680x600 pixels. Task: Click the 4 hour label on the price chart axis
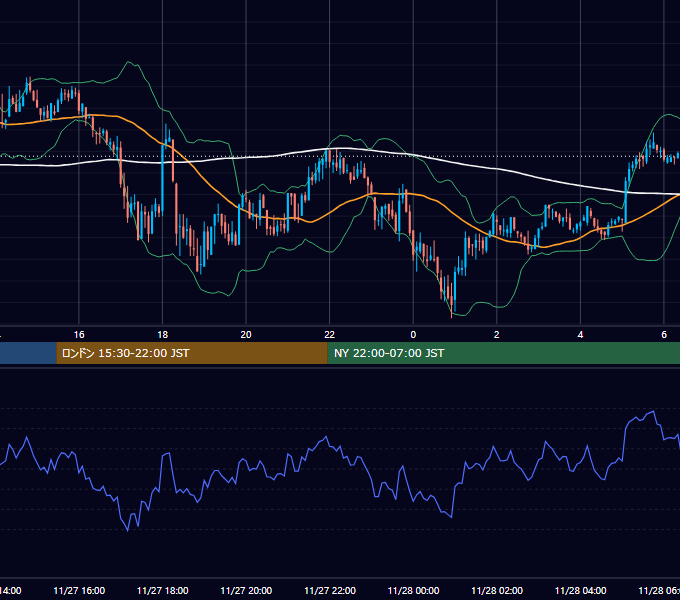click(580, 335)
